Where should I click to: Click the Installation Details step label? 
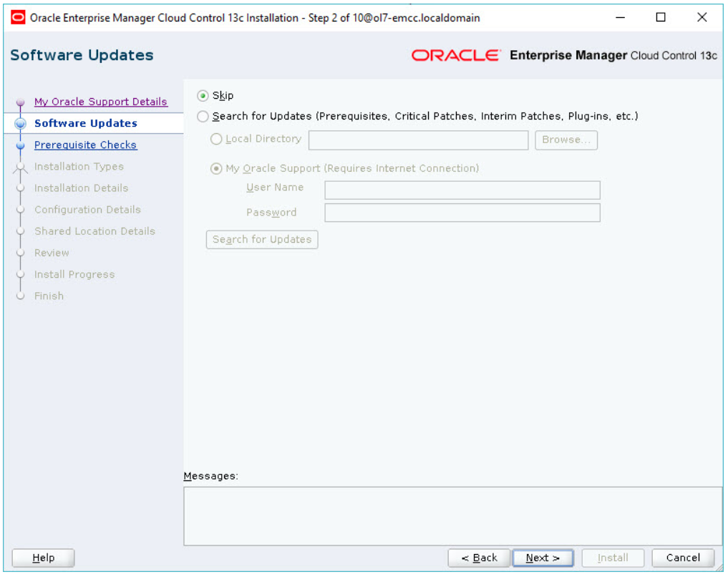(x=82, y=188)
